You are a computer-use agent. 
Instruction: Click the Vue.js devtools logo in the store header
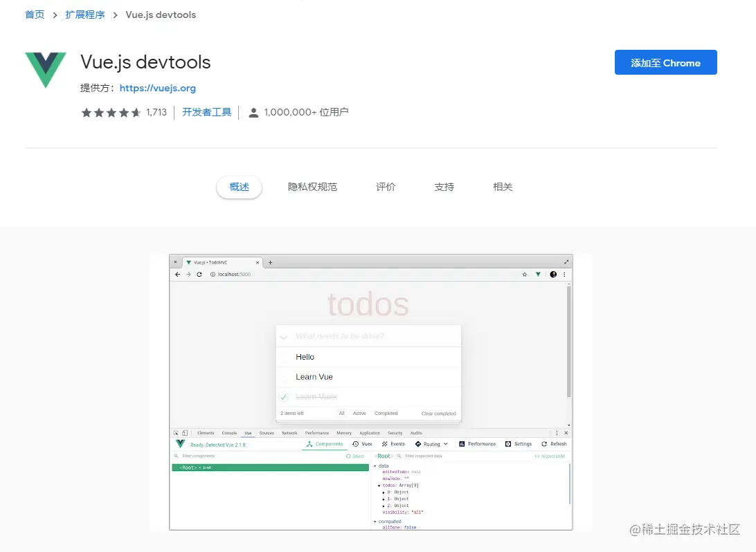(x=46, y=70)
